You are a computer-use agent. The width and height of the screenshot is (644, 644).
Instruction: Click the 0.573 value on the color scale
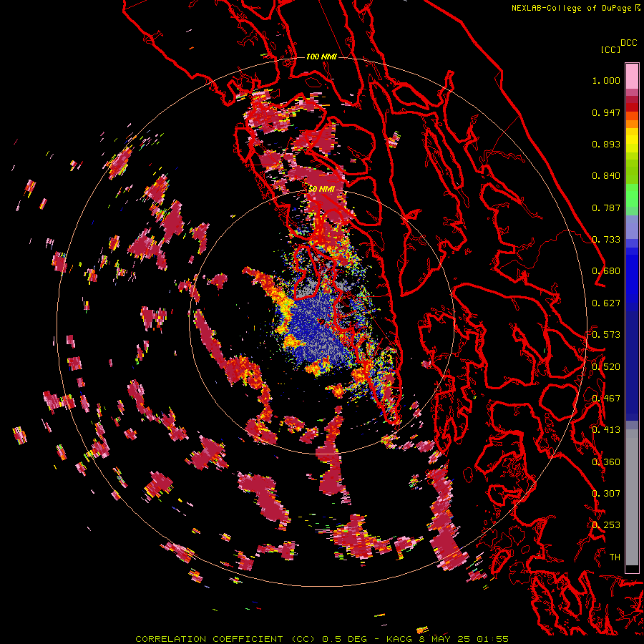pyautogui.click(x=606, y=335)
